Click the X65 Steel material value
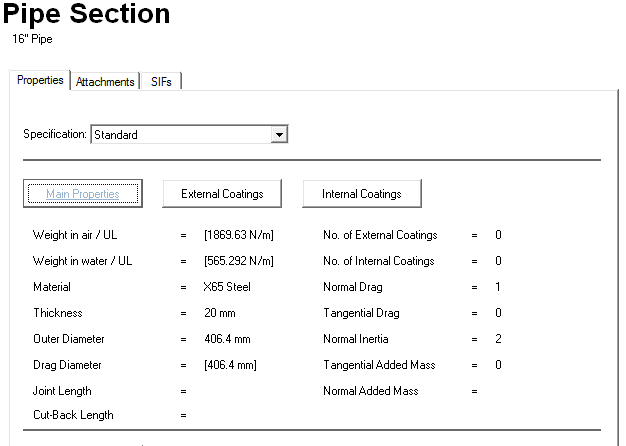The image size is (626, 446). (x=227, y=287)
